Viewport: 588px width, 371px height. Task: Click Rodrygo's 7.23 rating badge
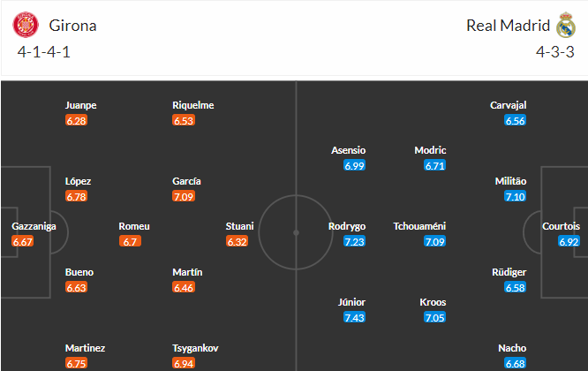coord(354,241)
